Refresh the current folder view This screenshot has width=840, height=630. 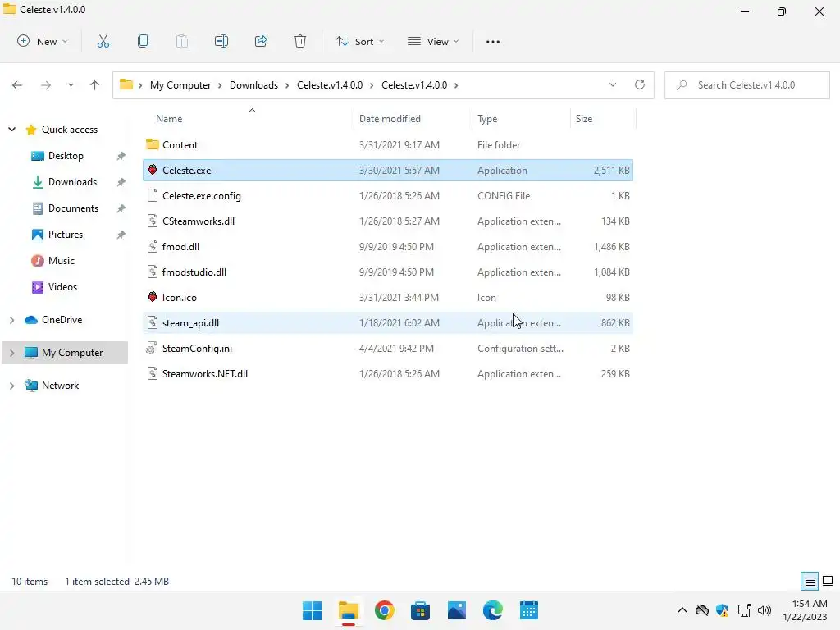click(640, 84)
